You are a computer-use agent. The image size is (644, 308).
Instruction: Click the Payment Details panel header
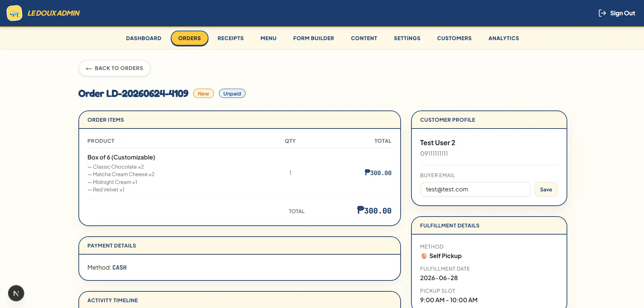point(240,246)
